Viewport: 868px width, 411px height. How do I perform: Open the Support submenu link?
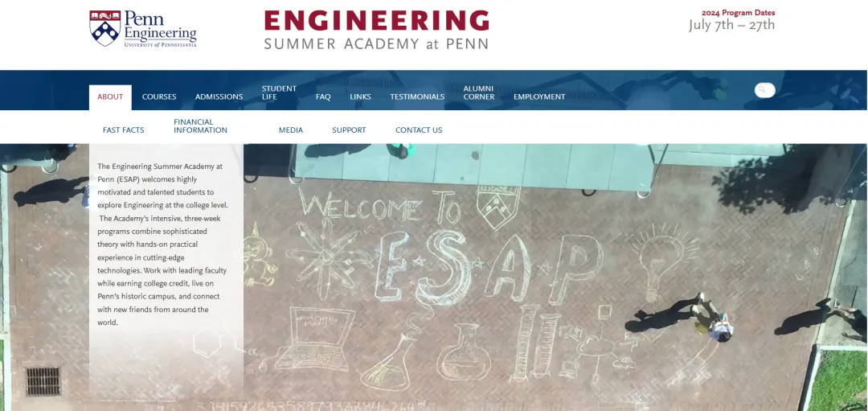click(x=349, y=130)
